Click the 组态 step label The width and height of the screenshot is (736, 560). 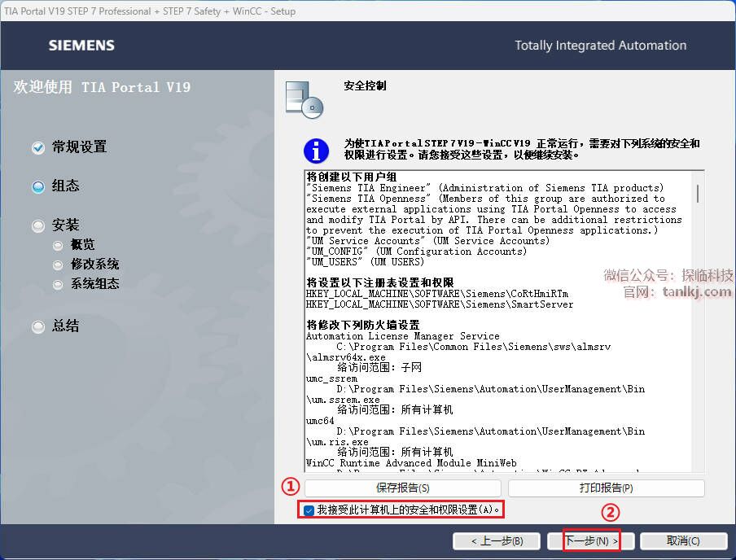66,186
